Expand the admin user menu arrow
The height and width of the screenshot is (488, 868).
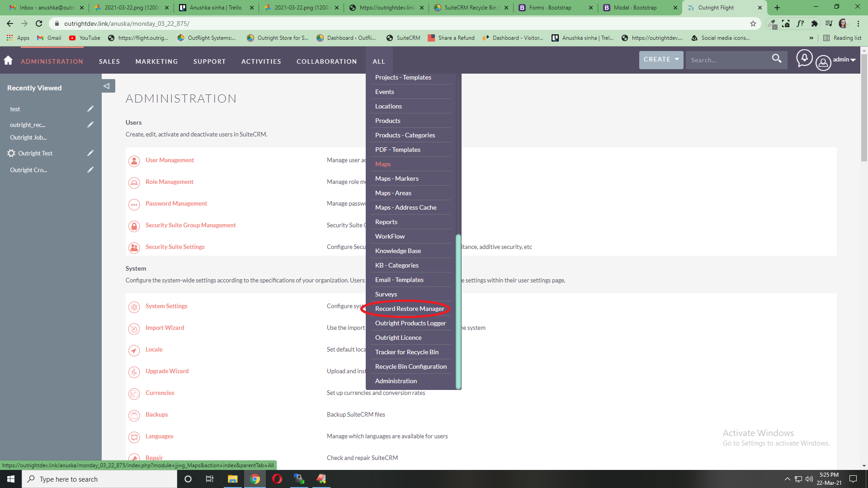pyautogui.click(x=853, y=60)
